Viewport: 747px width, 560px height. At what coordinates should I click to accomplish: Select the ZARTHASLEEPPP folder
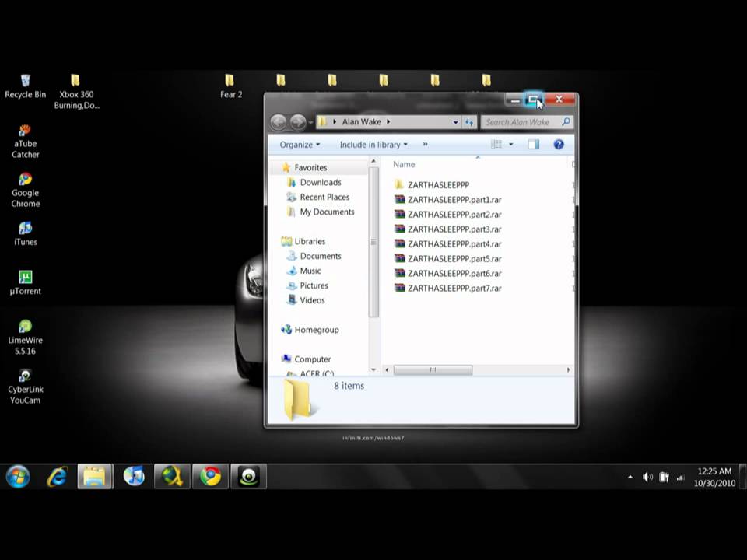click(x=438, y=185)
